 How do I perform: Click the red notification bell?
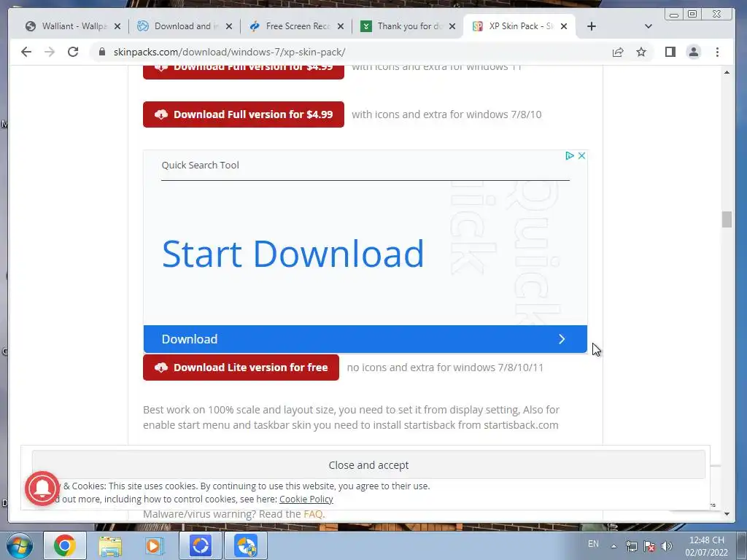point(42,488)
